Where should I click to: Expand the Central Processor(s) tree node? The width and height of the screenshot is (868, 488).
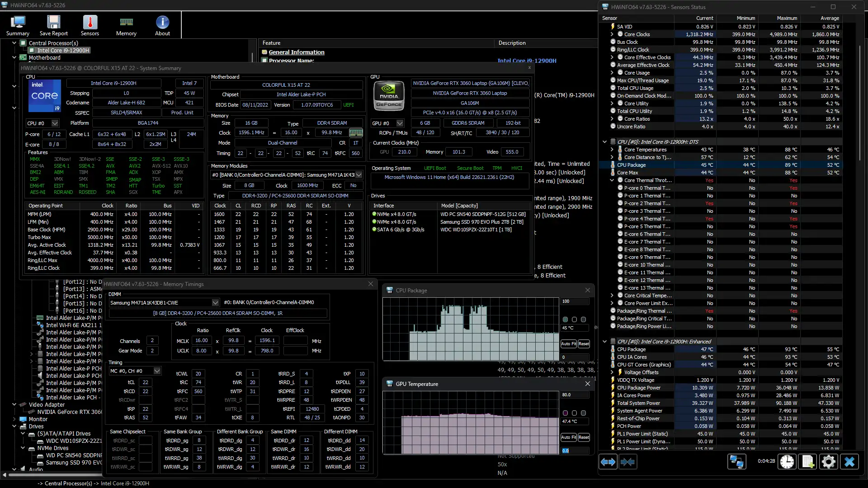(13, 43)
